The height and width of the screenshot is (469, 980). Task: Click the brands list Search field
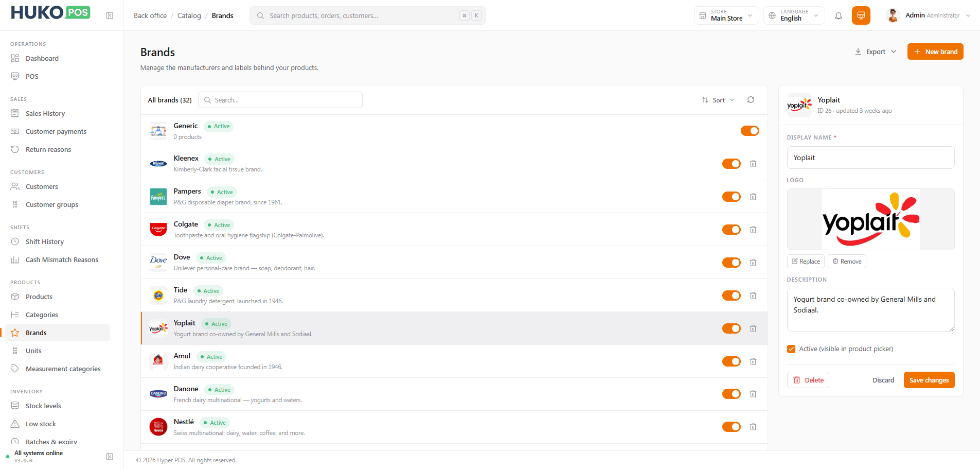click(x=280, y=100)
